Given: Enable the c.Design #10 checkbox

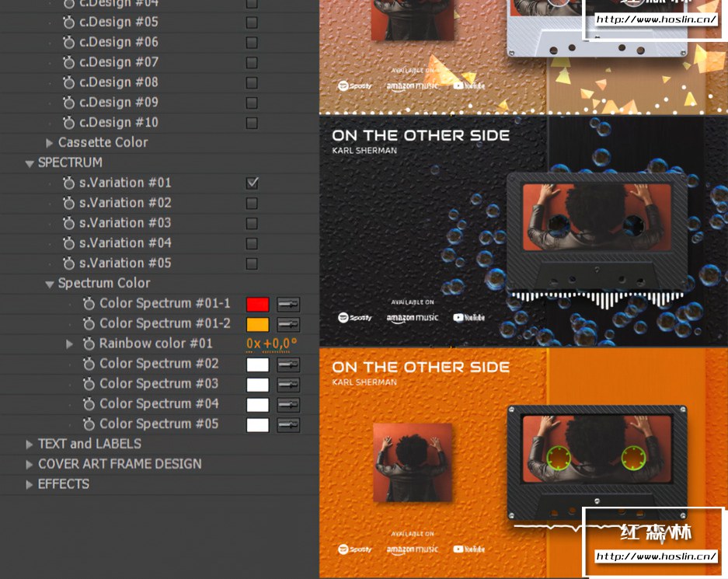Looking at the screenshot, I should (252, 123).
